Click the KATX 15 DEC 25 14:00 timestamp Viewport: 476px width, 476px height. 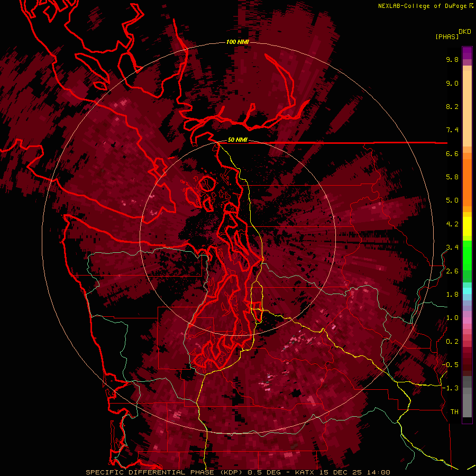(342, 472)
